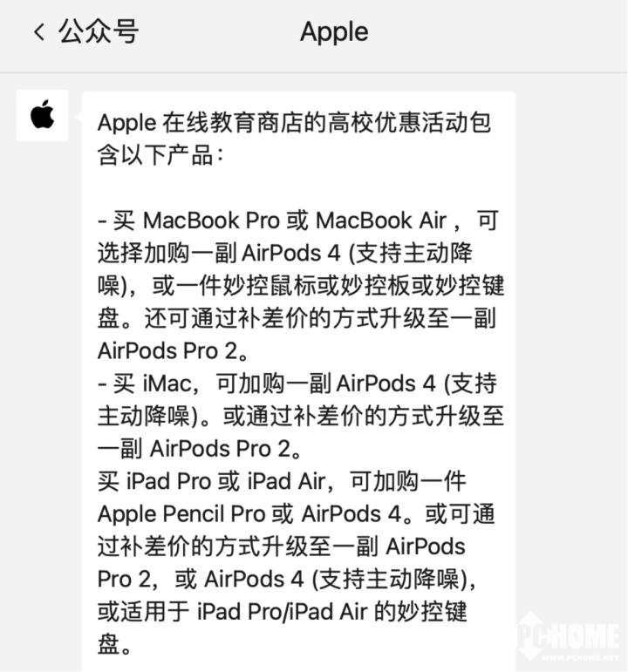Tap the 公众号 back label

click(x=99, y=31)
